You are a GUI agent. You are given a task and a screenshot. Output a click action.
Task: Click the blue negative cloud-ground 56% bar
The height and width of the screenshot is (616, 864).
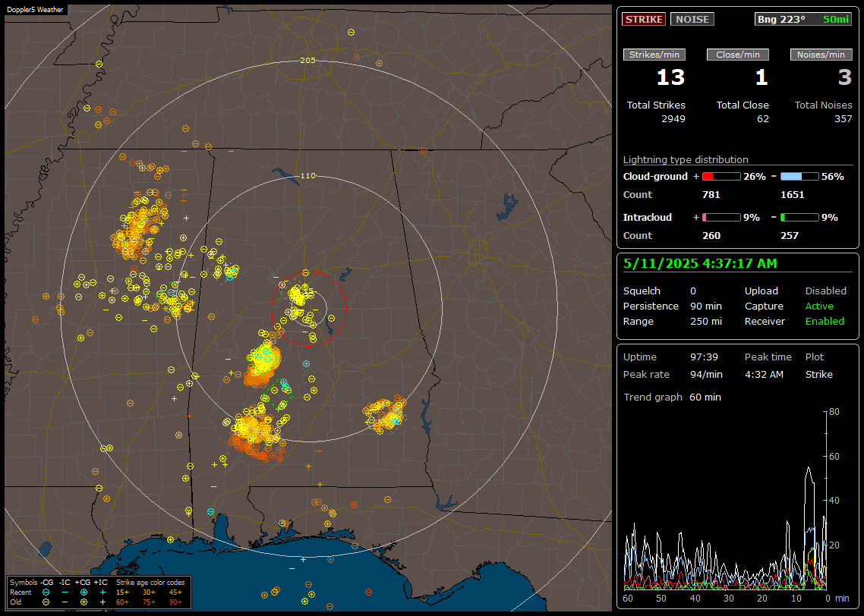pyautogui.click(x=799, y=177)
